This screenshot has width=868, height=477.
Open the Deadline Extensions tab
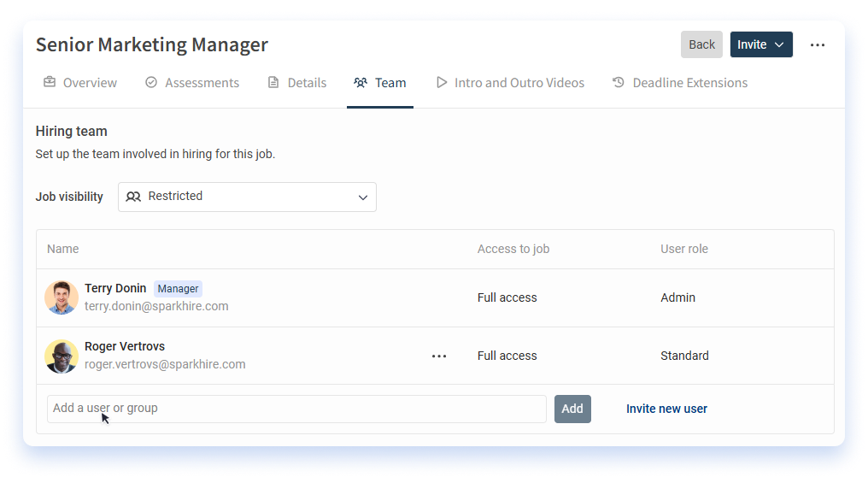680,83
